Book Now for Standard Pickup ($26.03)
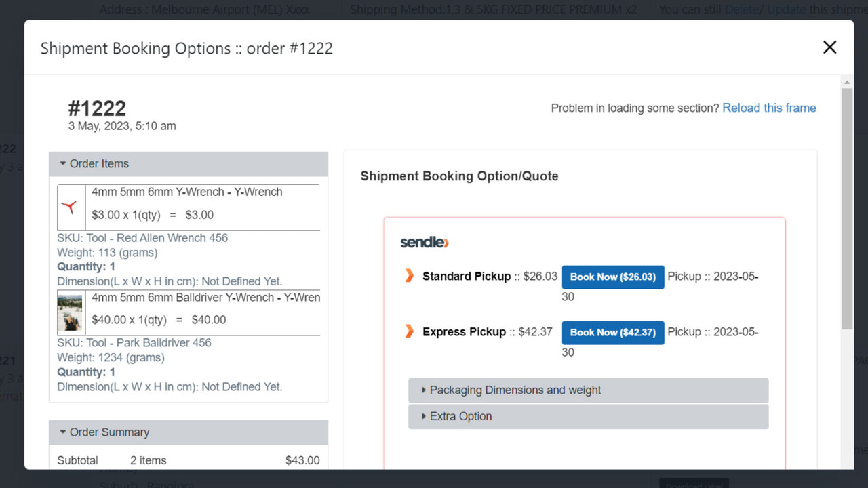868x488 pixels. click(x=612, y=277)
